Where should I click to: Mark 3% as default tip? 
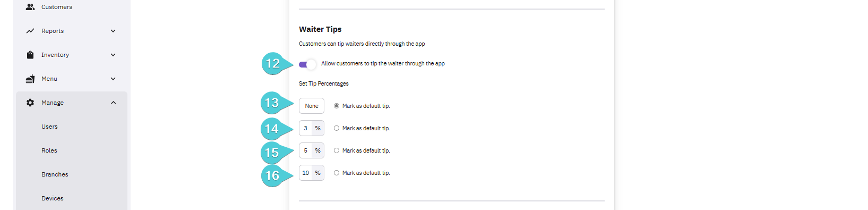pyautogui.click(x=337, y=128)
